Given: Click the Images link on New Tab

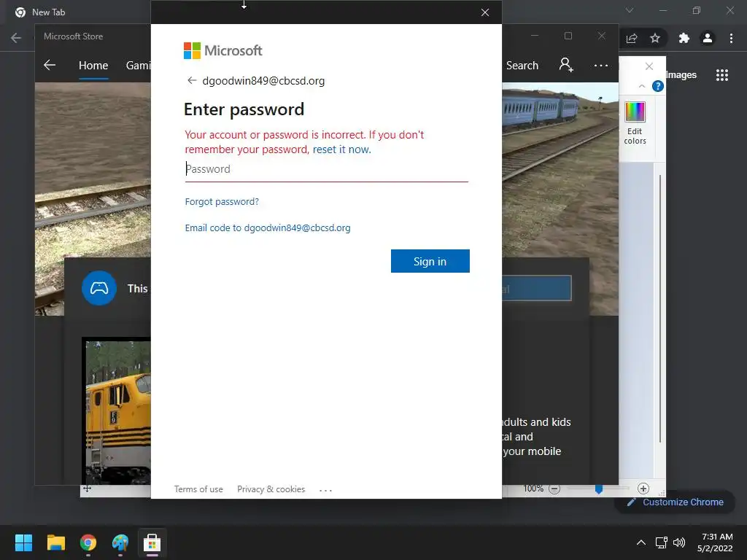Looking at the screenshot, I should (x=681, y=75).
